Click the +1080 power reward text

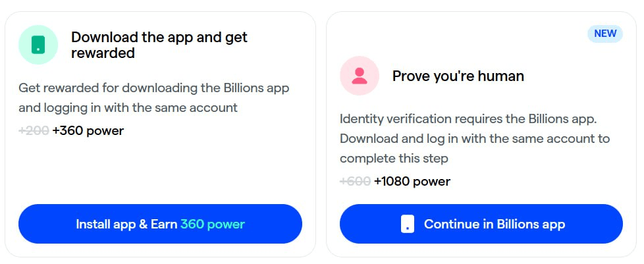point(412,181)
